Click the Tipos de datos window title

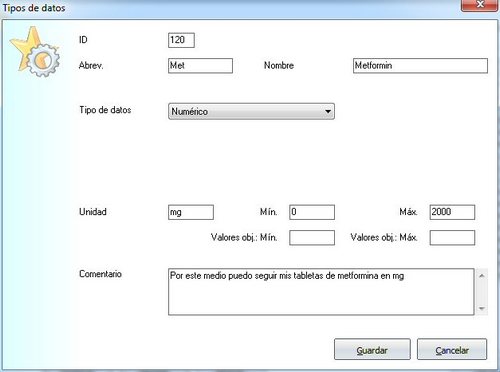[x=34, y=8]
